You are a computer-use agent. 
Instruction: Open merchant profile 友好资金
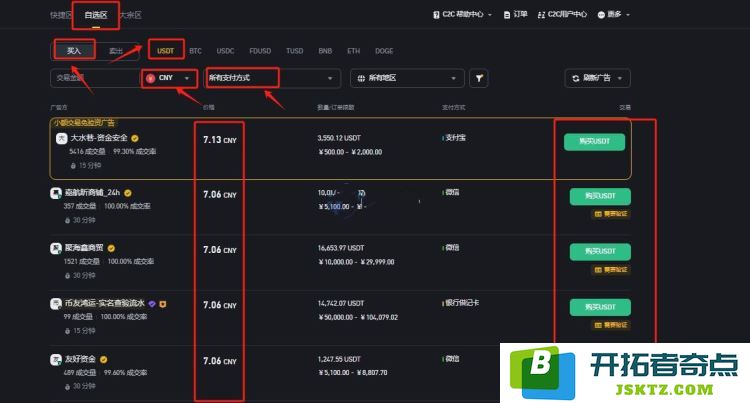click(x=80, y=359)
